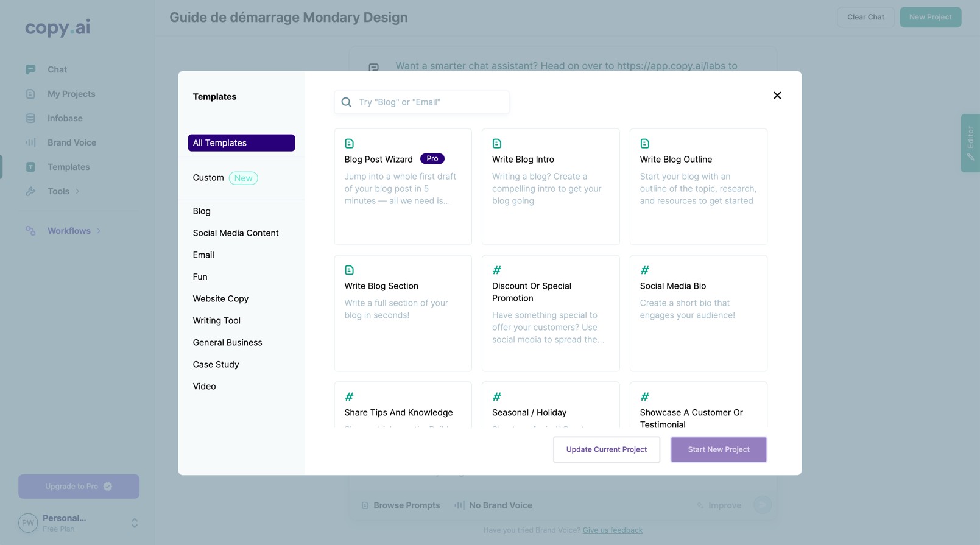Close the Templates dialog with X
Screen dimensions: 980x545
[x=777, y=96]
